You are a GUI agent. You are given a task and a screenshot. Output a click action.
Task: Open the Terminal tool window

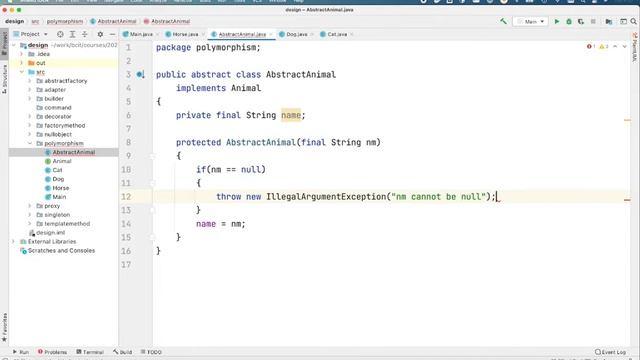pyautogui.click(x=90, y=352)
